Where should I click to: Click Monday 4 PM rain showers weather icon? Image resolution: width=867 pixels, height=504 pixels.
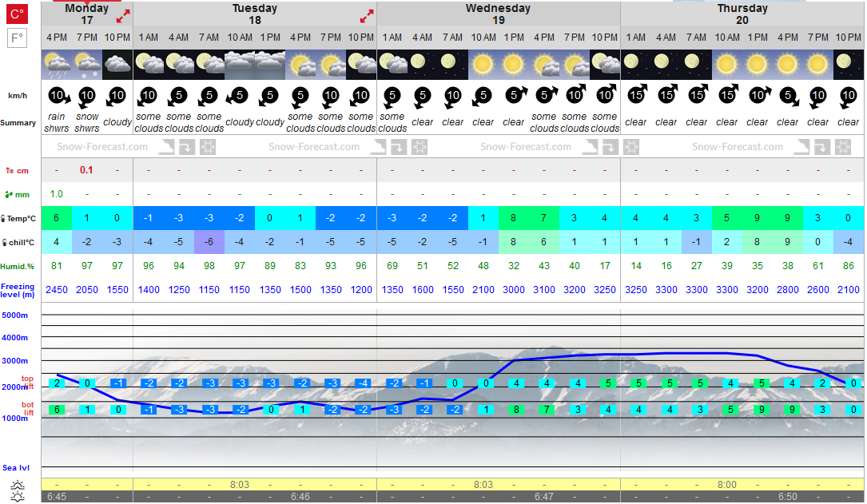(57, 65)
